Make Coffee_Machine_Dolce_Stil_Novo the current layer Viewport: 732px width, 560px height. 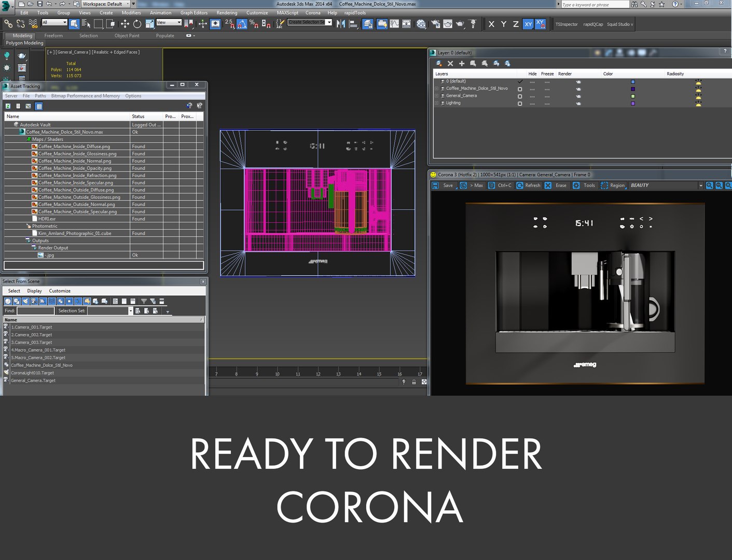[x=520, y=89]
